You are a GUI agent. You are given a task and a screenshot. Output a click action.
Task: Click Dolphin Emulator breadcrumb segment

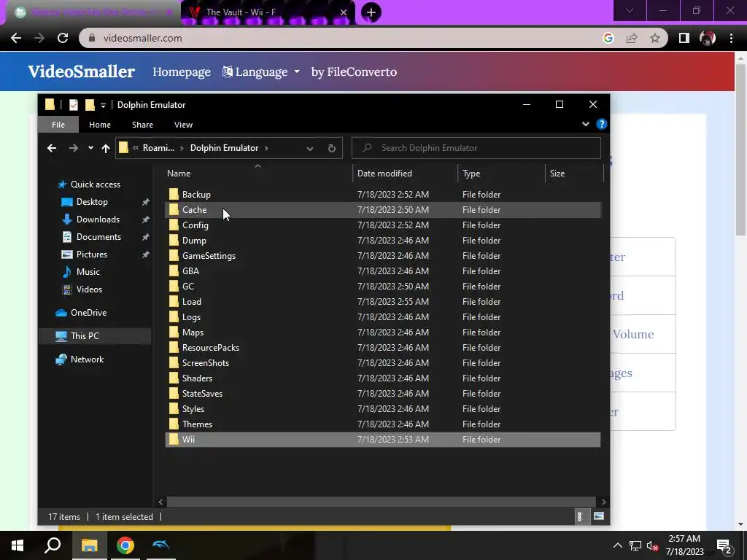click(224, 147)
